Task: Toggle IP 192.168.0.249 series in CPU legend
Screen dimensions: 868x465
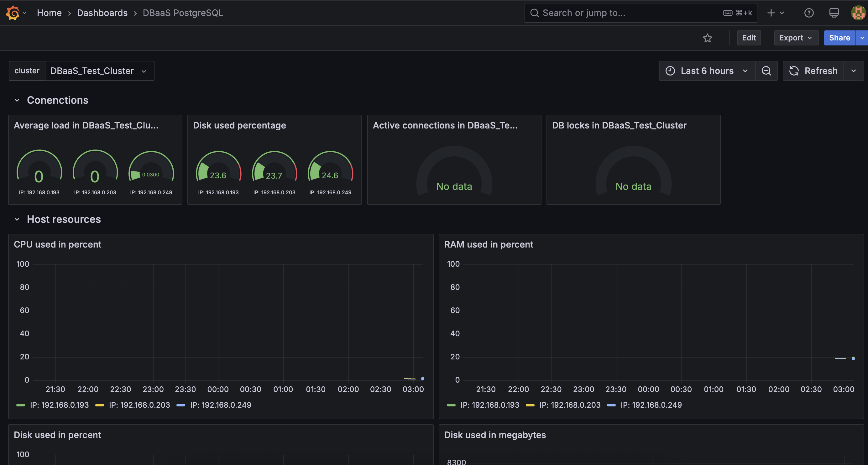Action: tap(220, 405)
